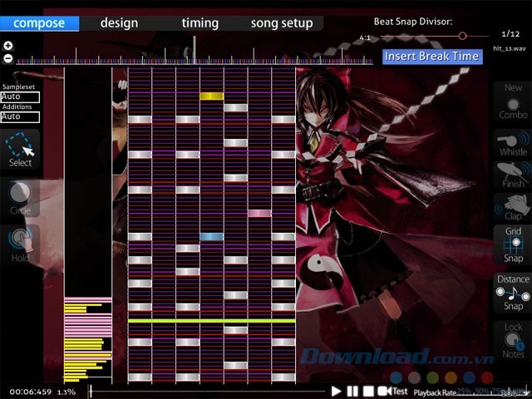Image resolution: width=532 pixels, height=399 pixels.
Task: Click the 00:06:459 time display
Action: pyautogui.click(x=31, y=392)
